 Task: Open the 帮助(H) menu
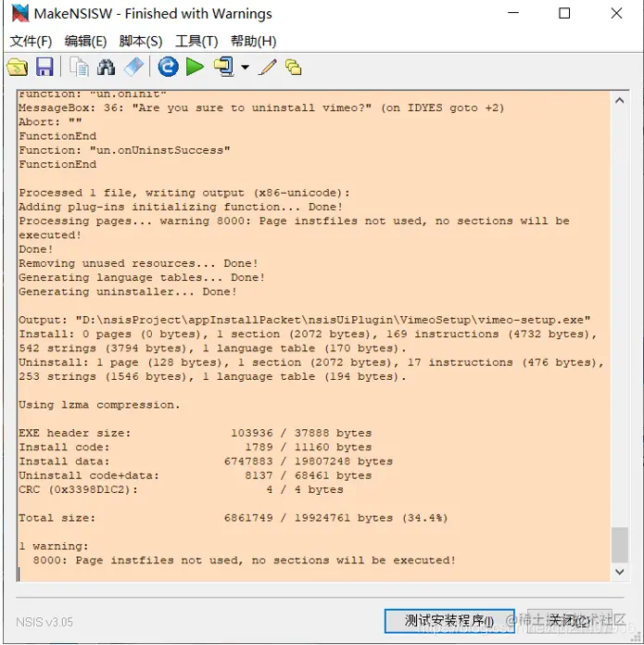tap(253, 41)
